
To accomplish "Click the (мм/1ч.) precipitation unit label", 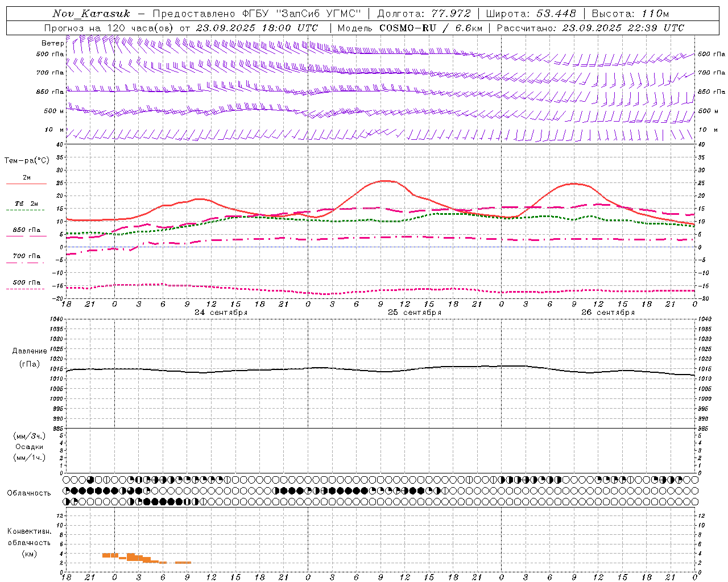I will click(30, 458).
